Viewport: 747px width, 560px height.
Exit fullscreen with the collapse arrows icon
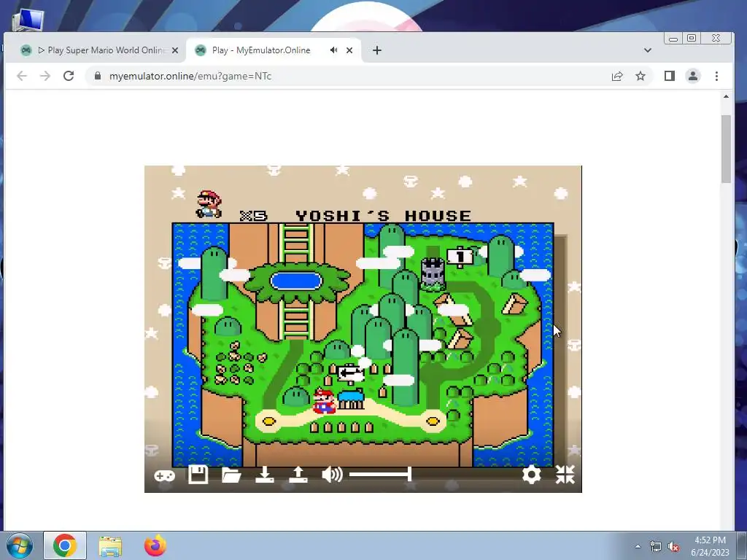pyautogui.click(x=565, y=474)
